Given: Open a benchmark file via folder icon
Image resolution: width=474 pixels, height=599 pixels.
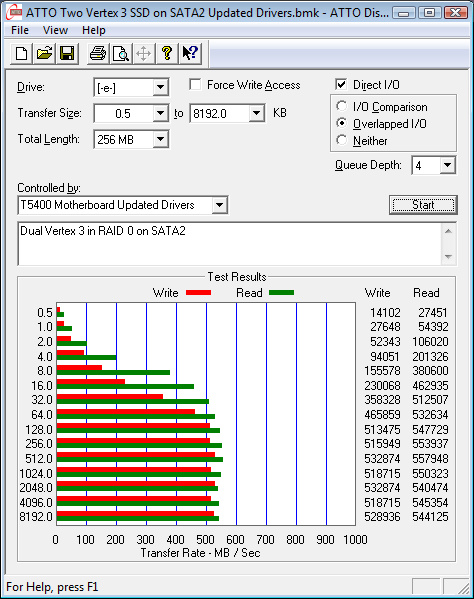Looking at the screenshot, I should point(44,53).
